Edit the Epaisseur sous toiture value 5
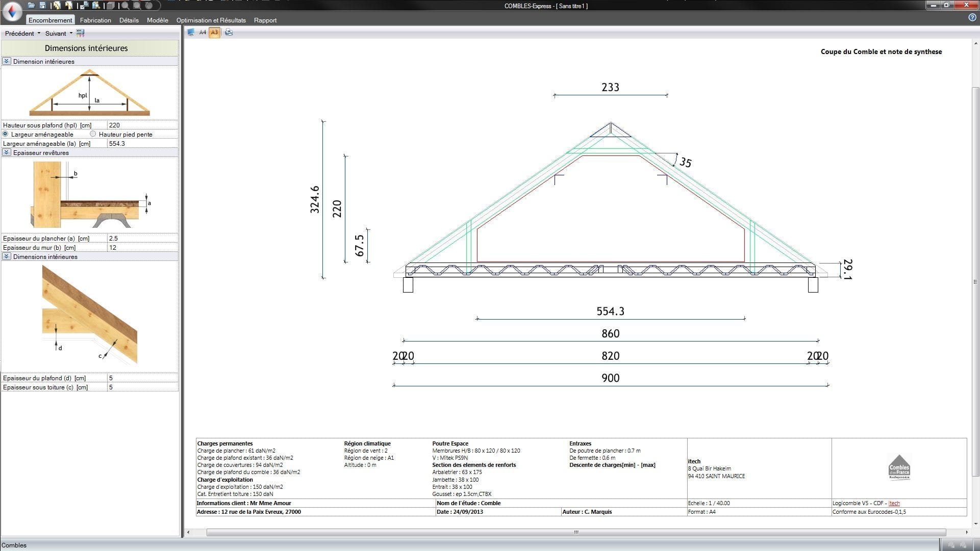980x551 pixels. click(x=142, y=387)
